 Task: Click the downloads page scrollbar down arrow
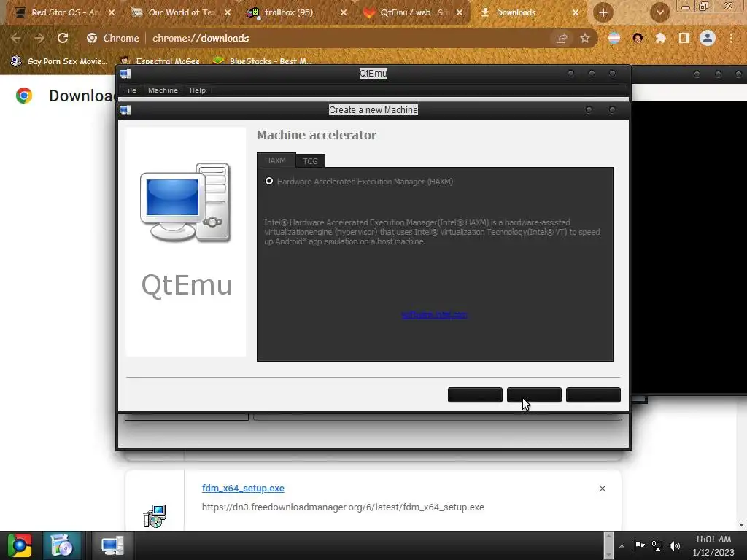coord(741,525)
